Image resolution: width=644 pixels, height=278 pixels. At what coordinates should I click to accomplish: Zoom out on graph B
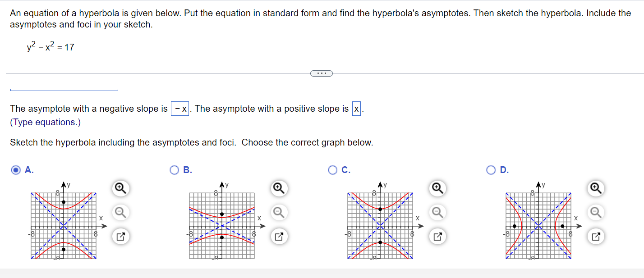[x=278, y=212]
